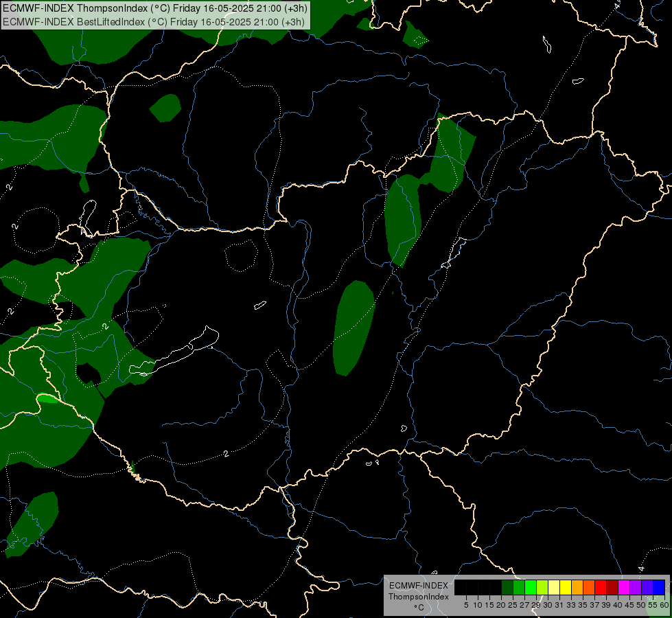This screenshot has width=672, height=618.
Task: Pick the yellow-green 29–30 legend swatch
Action: coord(542,587)
